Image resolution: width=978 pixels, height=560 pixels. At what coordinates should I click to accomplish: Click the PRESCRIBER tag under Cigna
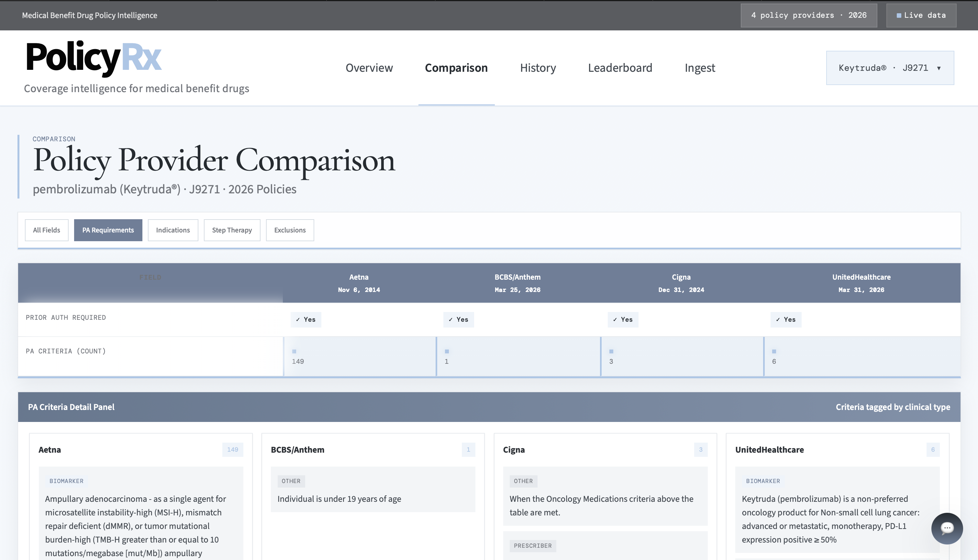click(532, 545)
